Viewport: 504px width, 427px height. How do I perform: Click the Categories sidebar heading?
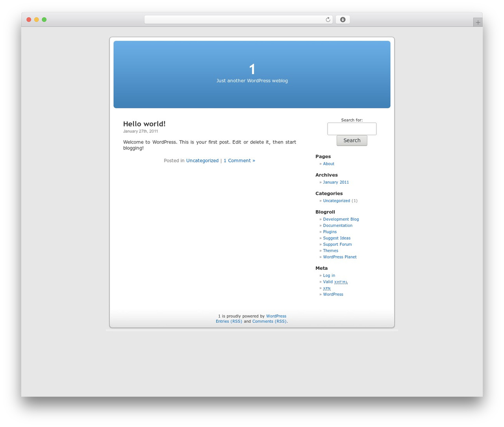(x=329, y=193)
